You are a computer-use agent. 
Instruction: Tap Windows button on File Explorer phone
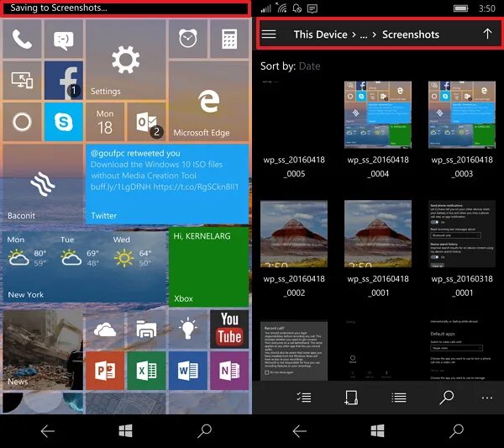click(x=377, y=430)
